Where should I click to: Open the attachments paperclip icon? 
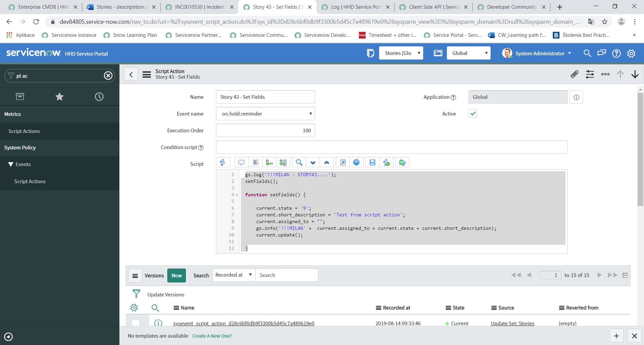(575, 74)
